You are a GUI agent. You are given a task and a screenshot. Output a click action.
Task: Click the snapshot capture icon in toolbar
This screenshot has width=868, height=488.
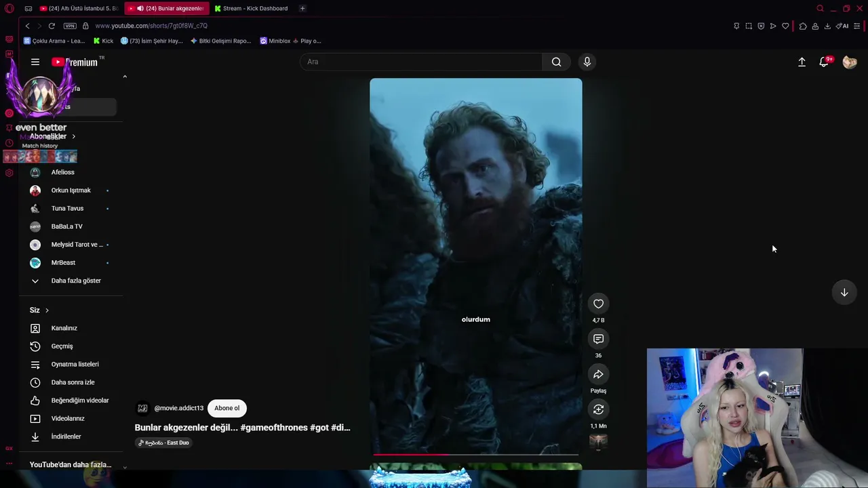click(749, 26)
